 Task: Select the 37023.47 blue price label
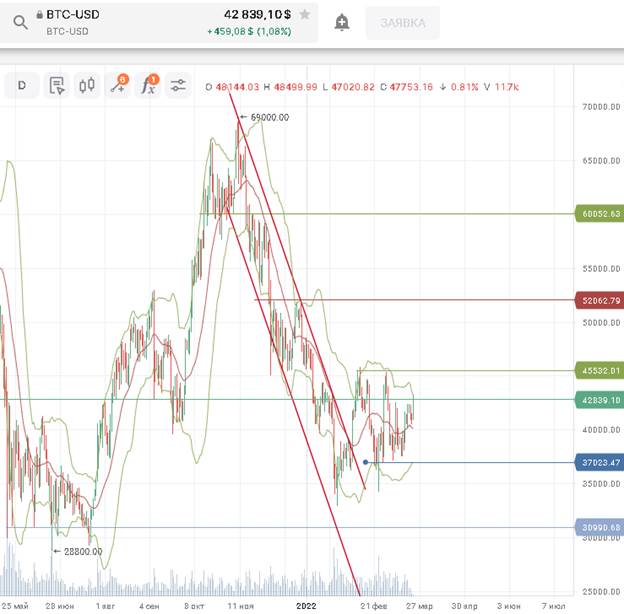[x=600, y=462]
